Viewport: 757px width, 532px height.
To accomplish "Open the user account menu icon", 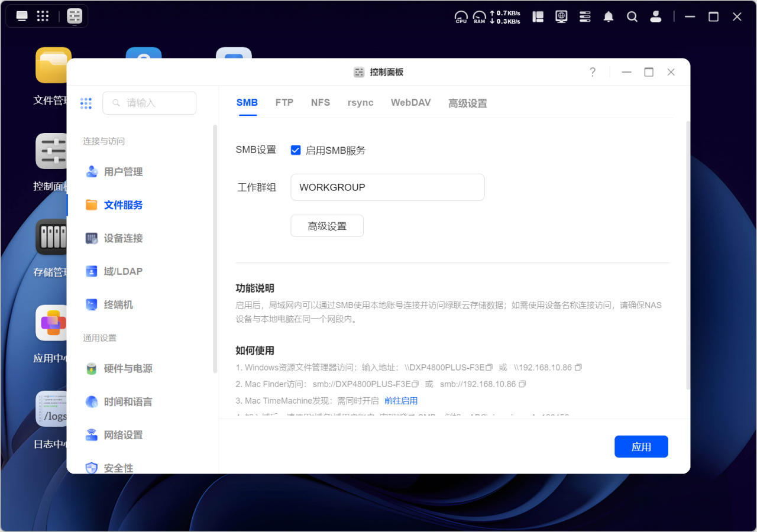I will click(x=656, y=17).
